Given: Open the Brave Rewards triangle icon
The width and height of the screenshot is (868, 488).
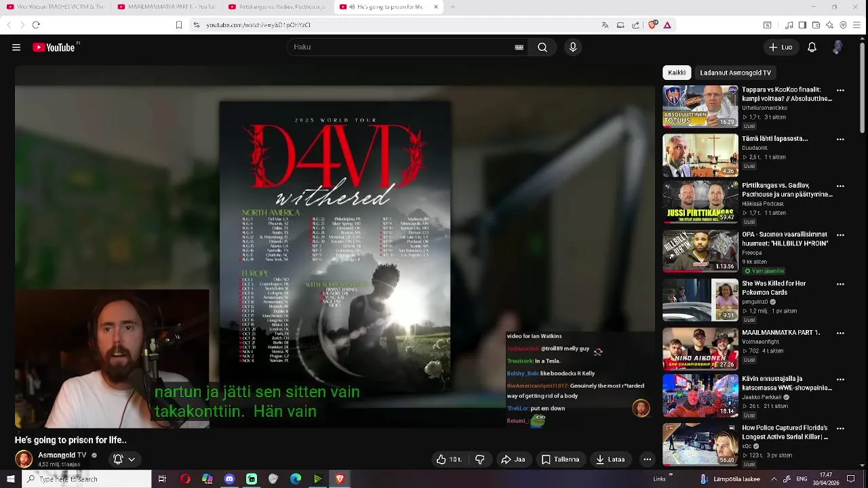Looking at the screenshot, I should pos(667,25).
